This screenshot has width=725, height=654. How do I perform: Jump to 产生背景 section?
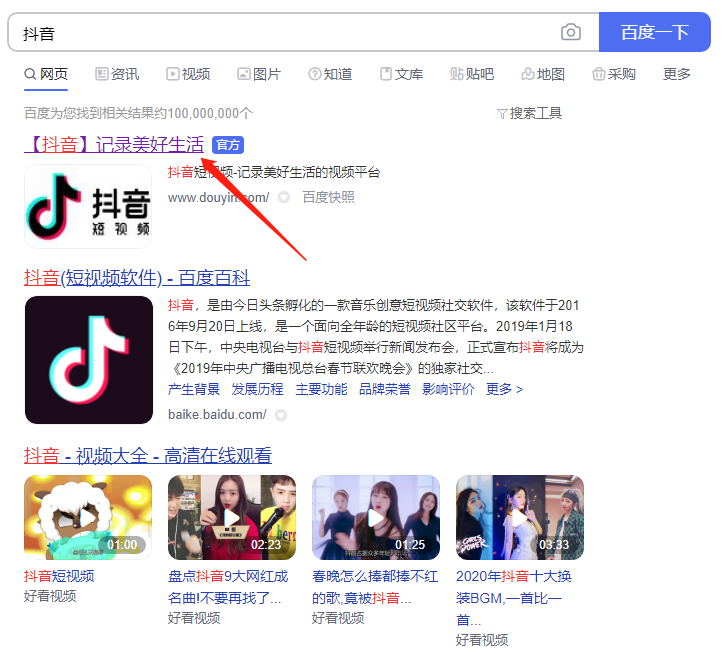point(194,389)
